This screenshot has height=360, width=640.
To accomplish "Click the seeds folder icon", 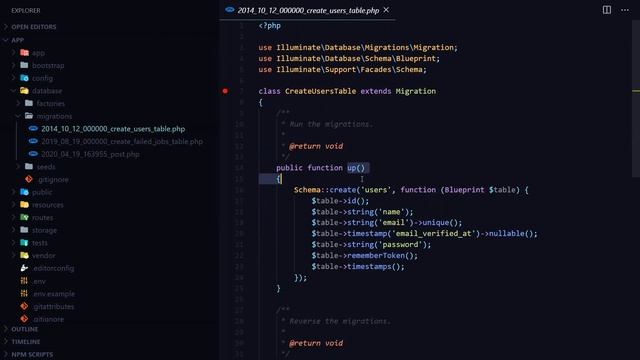I will click(29, 167).
